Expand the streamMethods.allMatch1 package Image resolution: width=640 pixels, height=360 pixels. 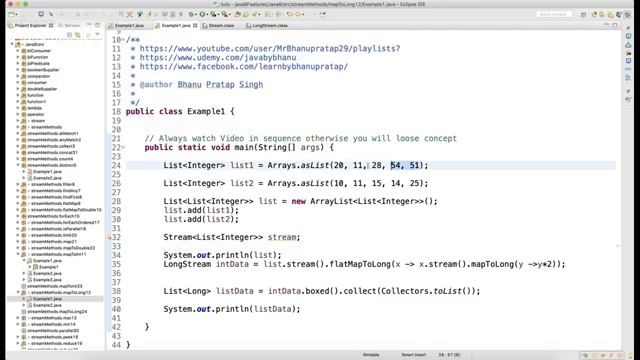[x=18, y=133]
